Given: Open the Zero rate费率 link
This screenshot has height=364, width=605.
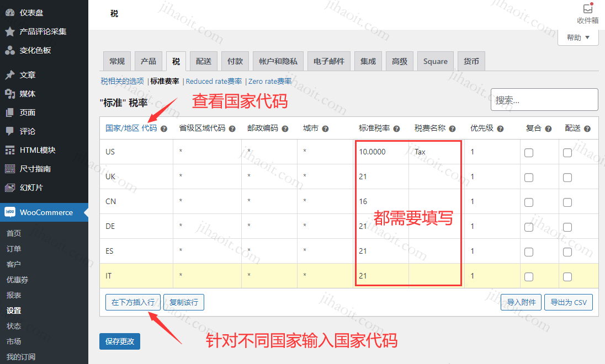Looking at the screenshot, I should [270, 82].
